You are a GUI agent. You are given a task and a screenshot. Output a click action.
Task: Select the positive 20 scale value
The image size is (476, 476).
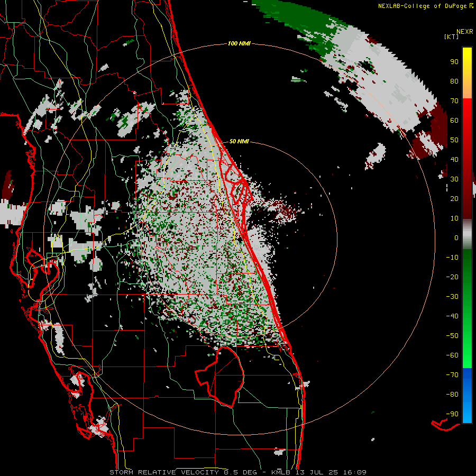454,198
